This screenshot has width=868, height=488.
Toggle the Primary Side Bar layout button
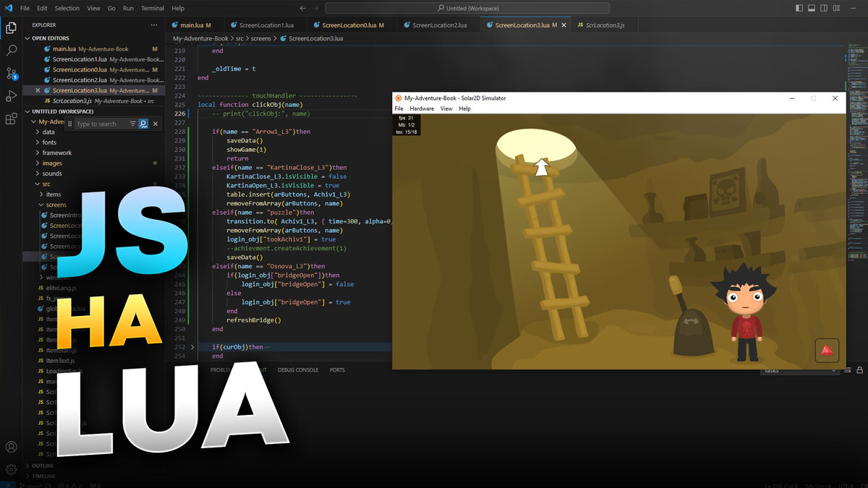(799, 8)
